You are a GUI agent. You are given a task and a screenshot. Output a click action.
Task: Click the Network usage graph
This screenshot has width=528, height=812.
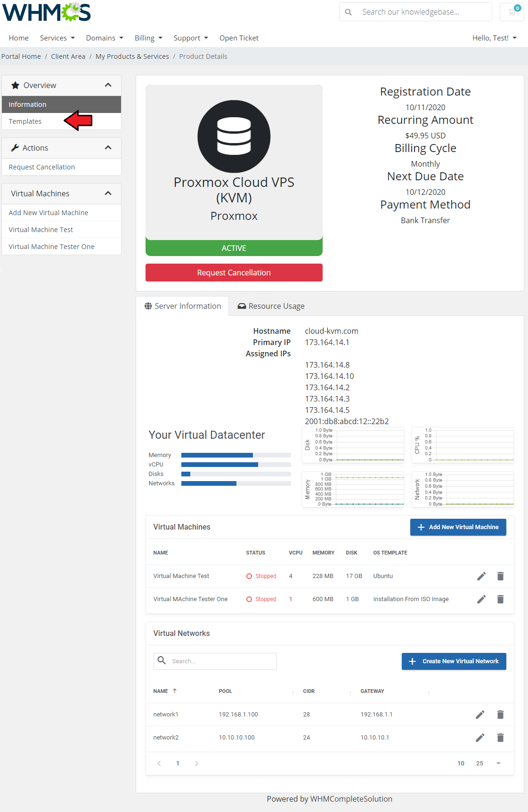coord(463,490)
